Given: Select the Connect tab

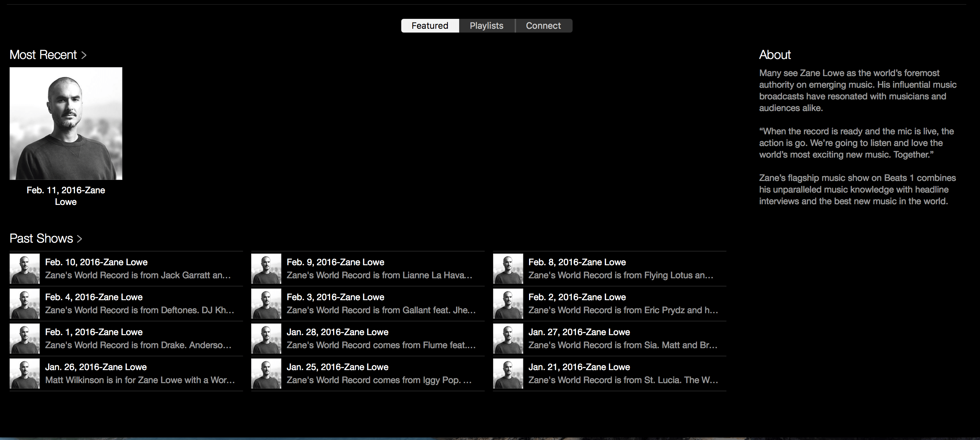Looking at the screenshot, I should [543, 25].
